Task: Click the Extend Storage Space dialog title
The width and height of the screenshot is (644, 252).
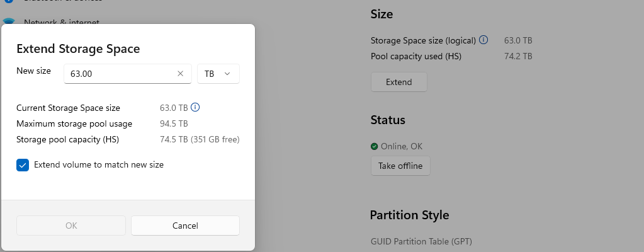Action: click(x=78, y=49)
